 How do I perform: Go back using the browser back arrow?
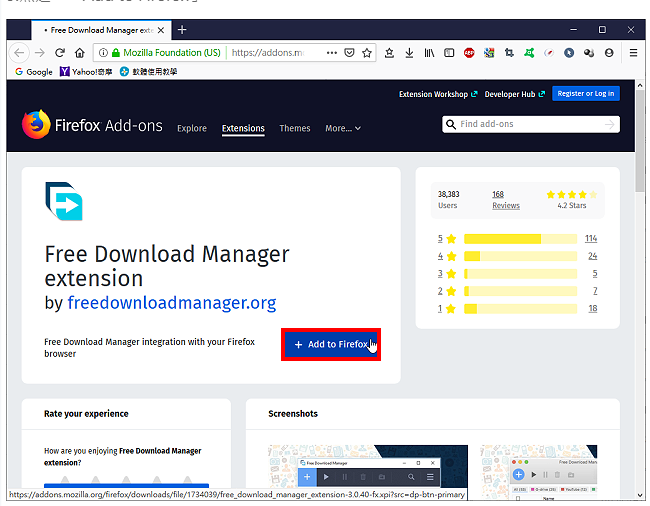[x=19, y=53]
